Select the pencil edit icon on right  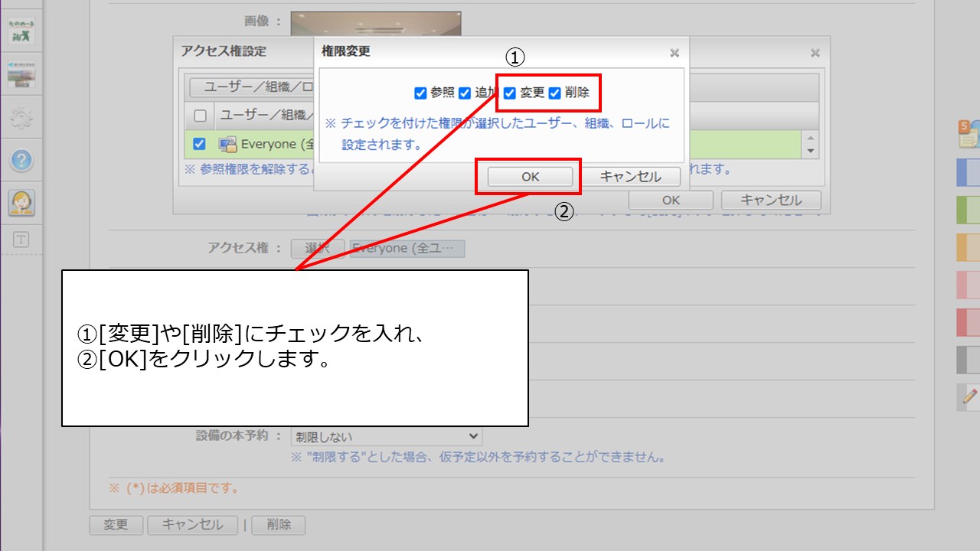pos(969,396)
